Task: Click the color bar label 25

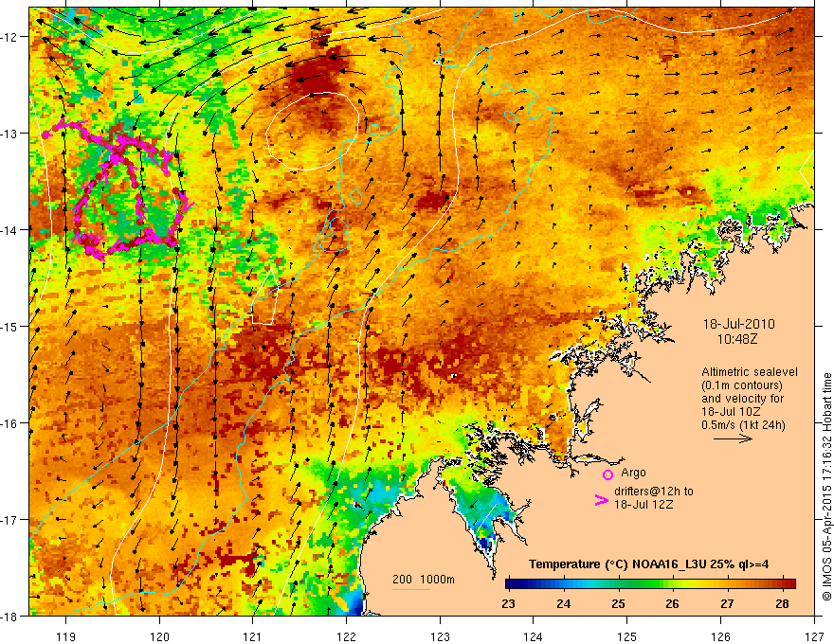Action: coord(618,603)
